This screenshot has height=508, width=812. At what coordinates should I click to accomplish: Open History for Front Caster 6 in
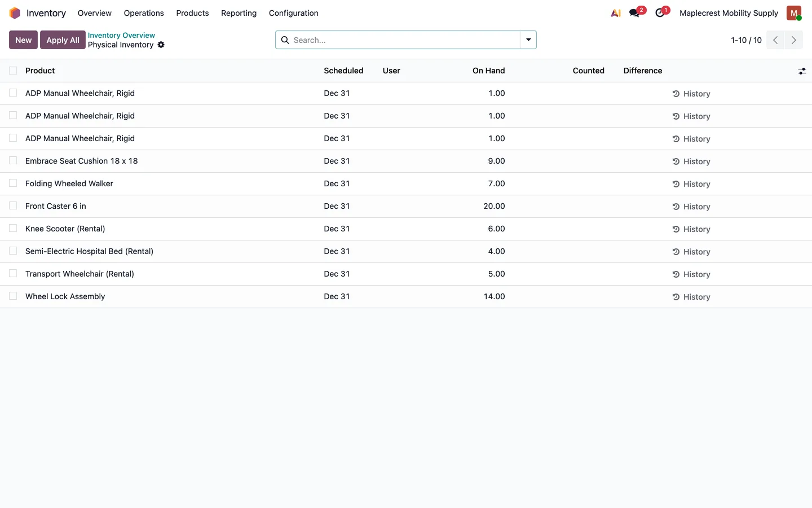(691, 207)
